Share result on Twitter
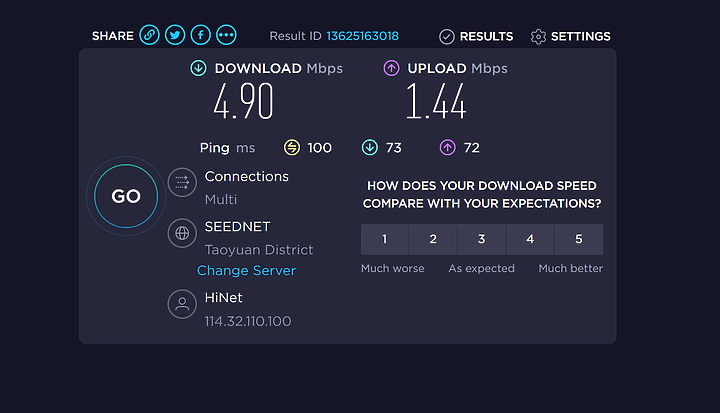 175,35
